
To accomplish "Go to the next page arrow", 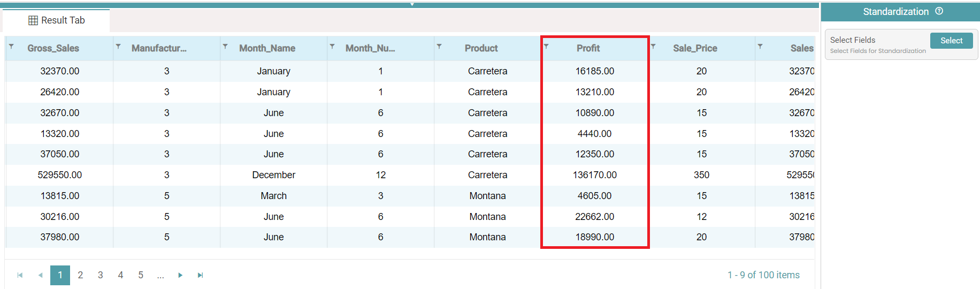I will click(180, 275).
